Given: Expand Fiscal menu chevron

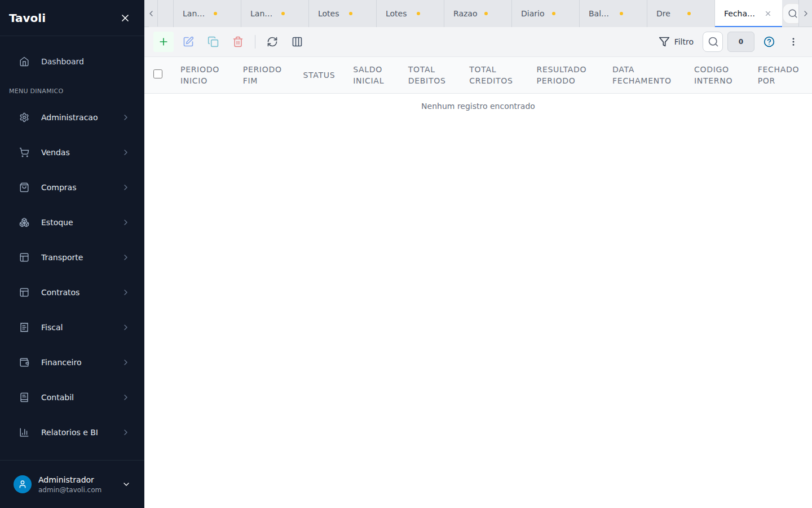Looking at the screenshot, I should (126, 327).
